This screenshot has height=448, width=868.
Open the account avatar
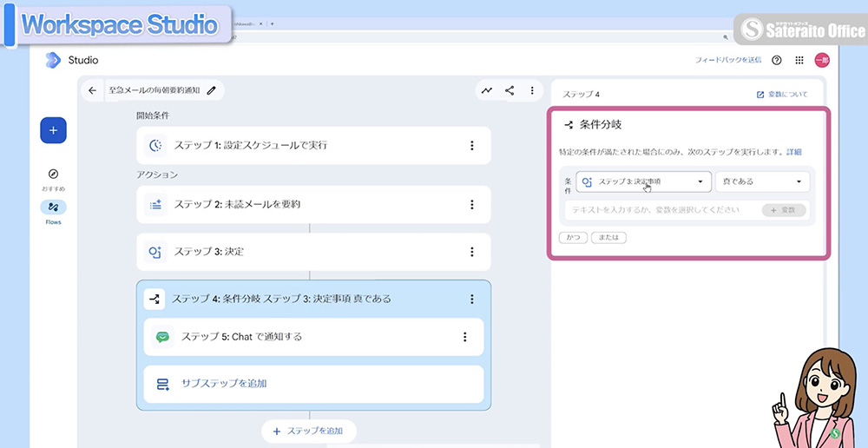(x=822, y=61)
